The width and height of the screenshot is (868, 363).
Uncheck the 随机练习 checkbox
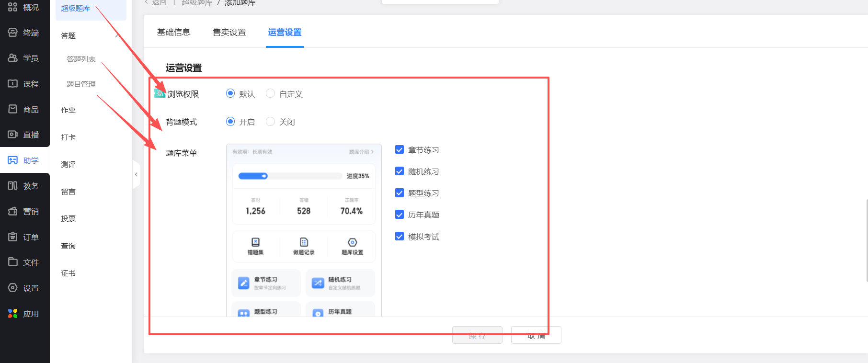[400, 171]
